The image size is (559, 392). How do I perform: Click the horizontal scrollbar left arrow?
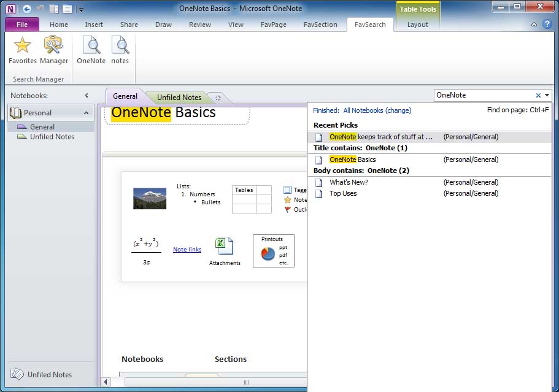coord(106,382)
